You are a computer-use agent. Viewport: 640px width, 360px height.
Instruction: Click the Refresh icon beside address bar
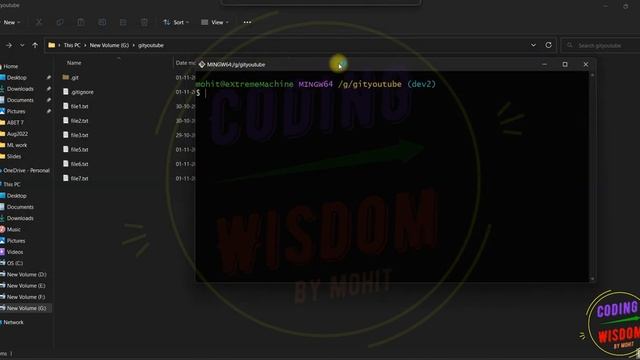[549, 45]
